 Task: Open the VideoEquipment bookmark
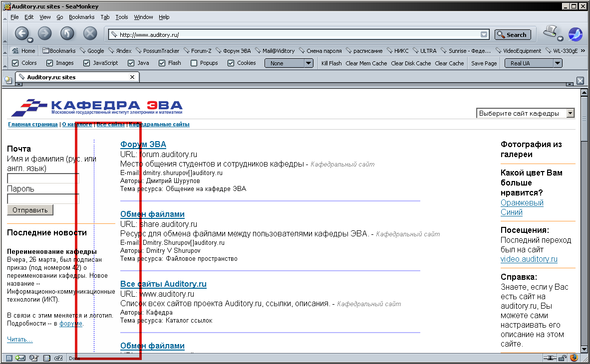(518, 51)
